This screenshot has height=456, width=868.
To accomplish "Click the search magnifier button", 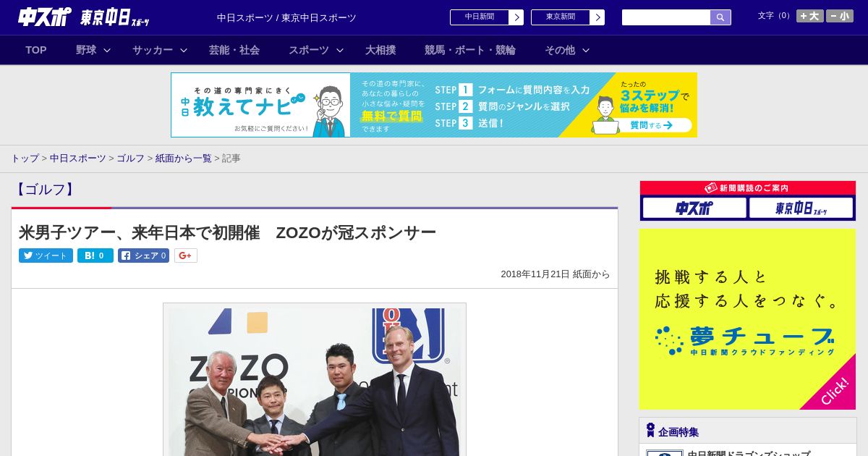I will pos(720,17).
